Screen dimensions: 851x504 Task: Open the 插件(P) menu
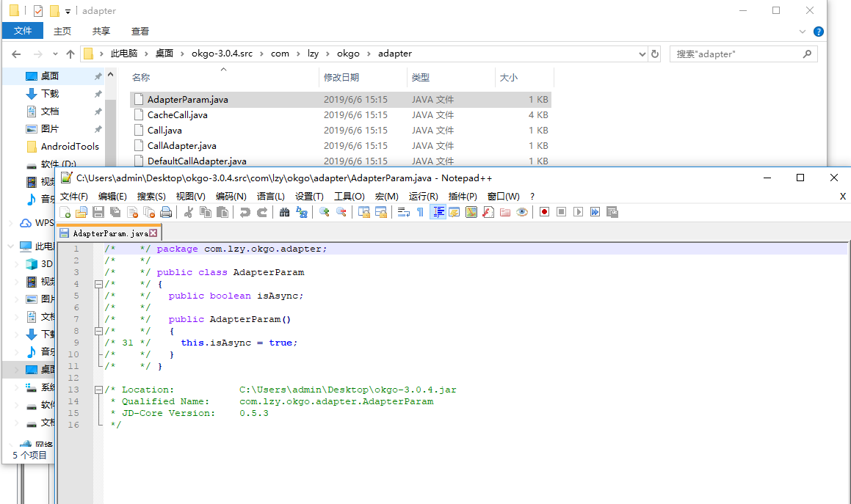463,197
